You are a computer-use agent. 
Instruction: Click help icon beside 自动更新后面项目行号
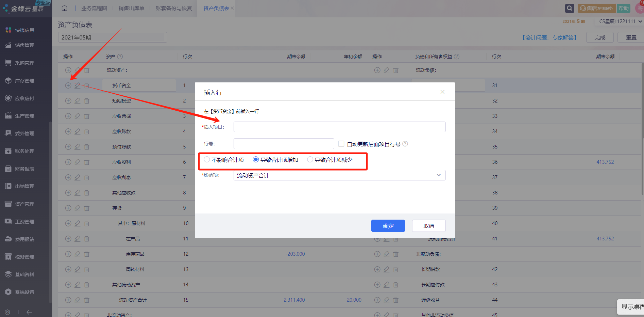click(x=405, y=144)
